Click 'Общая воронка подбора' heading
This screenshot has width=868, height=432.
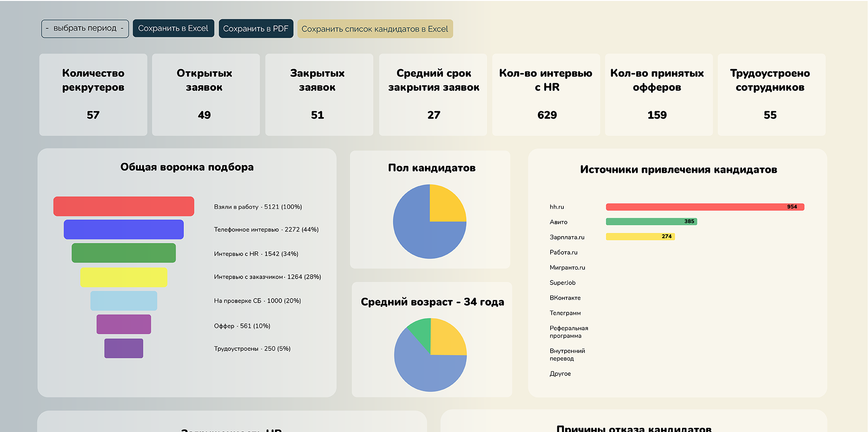(187, 167)
